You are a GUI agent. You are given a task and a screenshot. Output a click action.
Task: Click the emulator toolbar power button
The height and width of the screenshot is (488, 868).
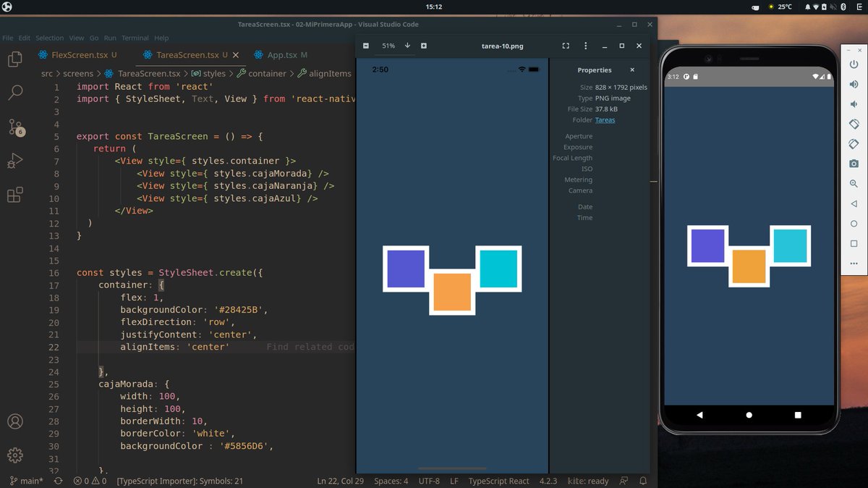854,63
